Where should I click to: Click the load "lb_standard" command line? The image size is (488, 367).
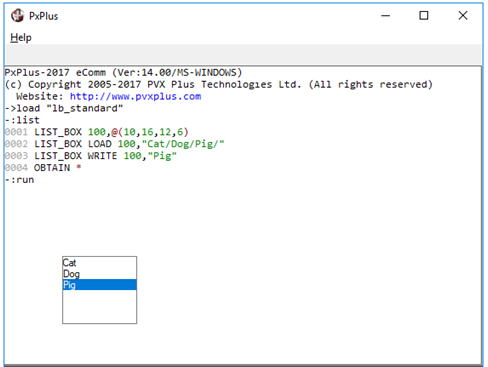pos(64,108)
